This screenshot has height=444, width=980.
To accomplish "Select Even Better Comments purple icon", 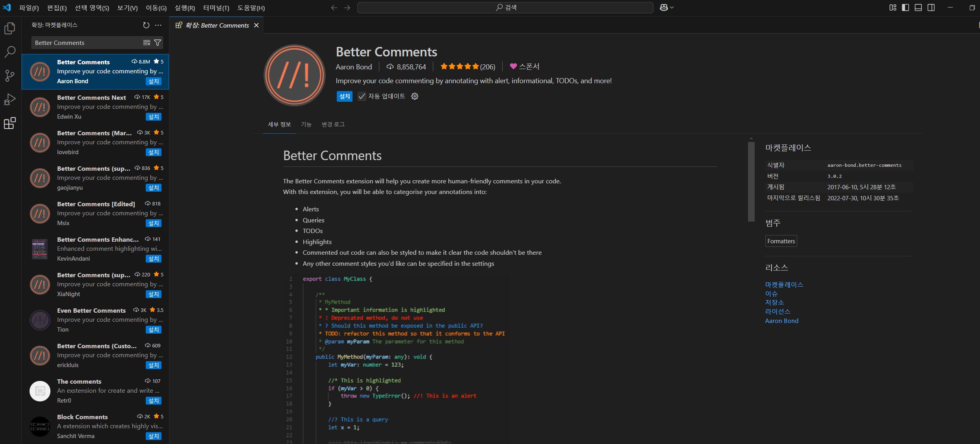I will (x=40, y=320).
